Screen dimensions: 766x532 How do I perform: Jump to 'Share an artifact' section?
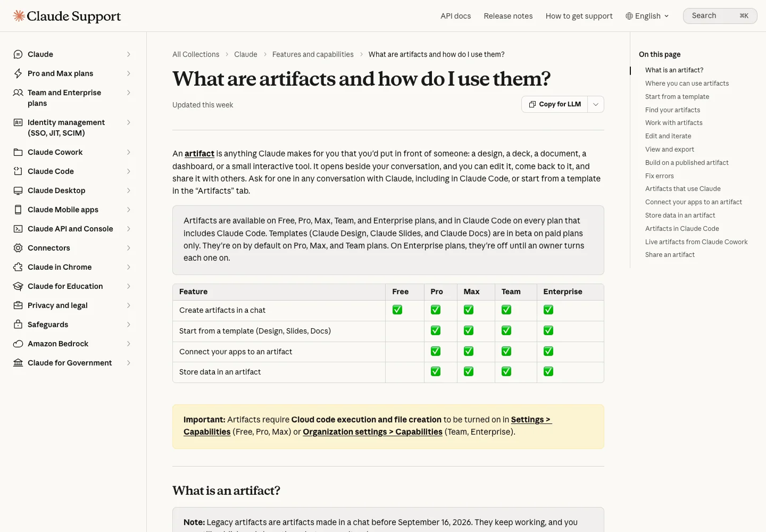670,255
